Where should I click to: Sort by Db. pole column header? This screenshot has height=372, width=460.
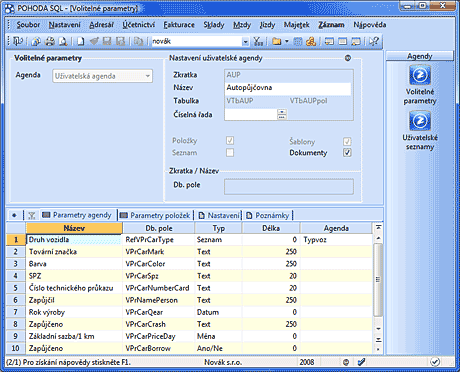coord(159,228)
